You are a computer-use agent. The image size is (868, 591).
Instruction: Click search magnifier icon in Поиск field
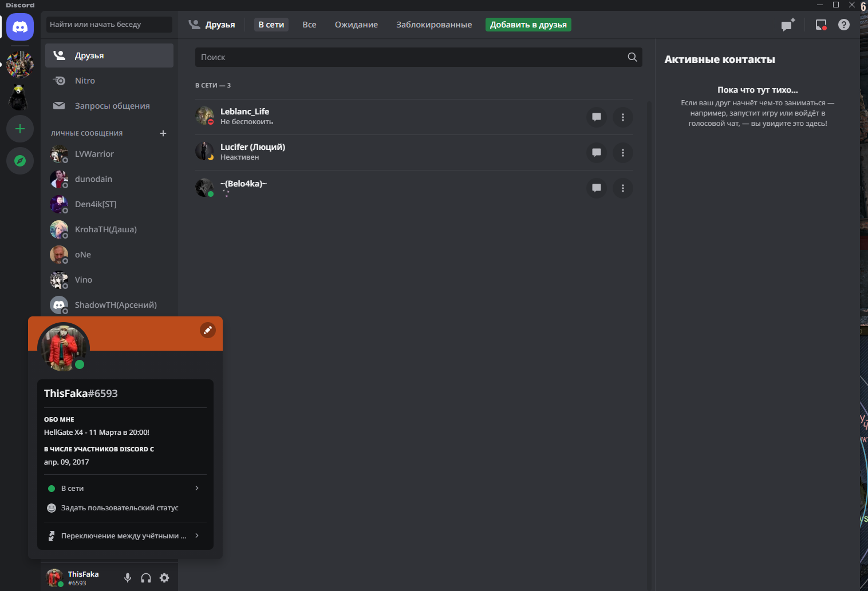coord(632,57)
